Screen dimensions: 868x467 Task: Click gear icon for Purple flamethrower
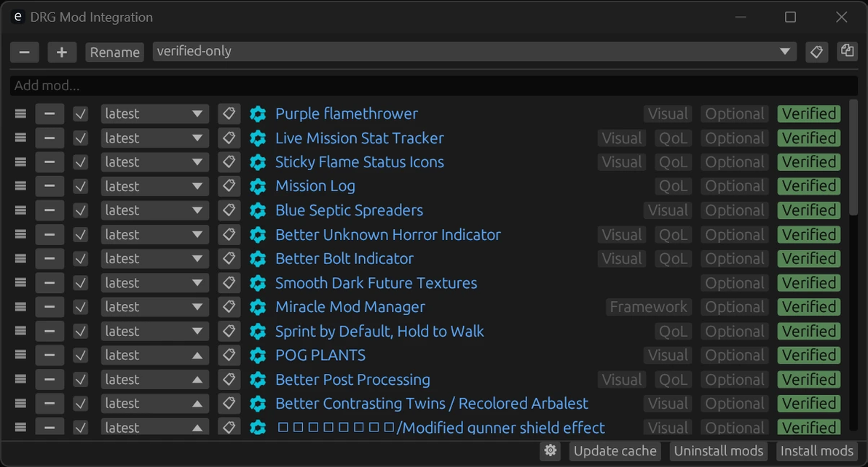click(258, 114)
